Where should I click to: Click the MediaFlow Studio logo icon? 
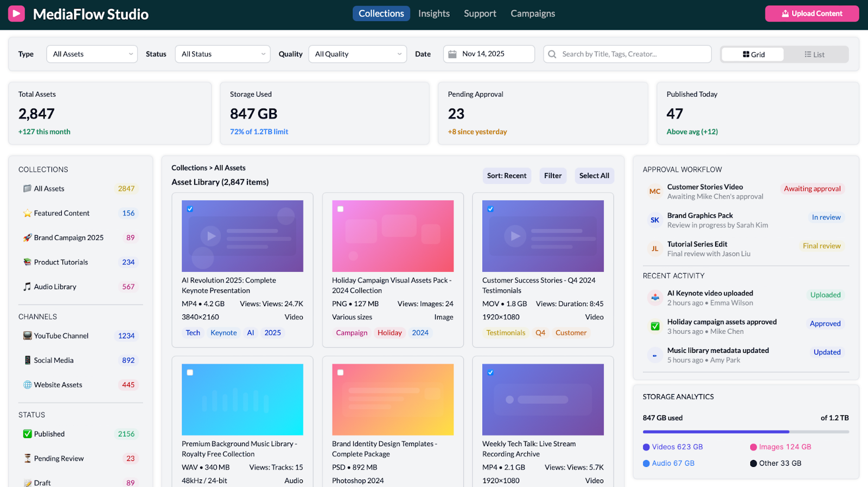click(x=16, y=14)
